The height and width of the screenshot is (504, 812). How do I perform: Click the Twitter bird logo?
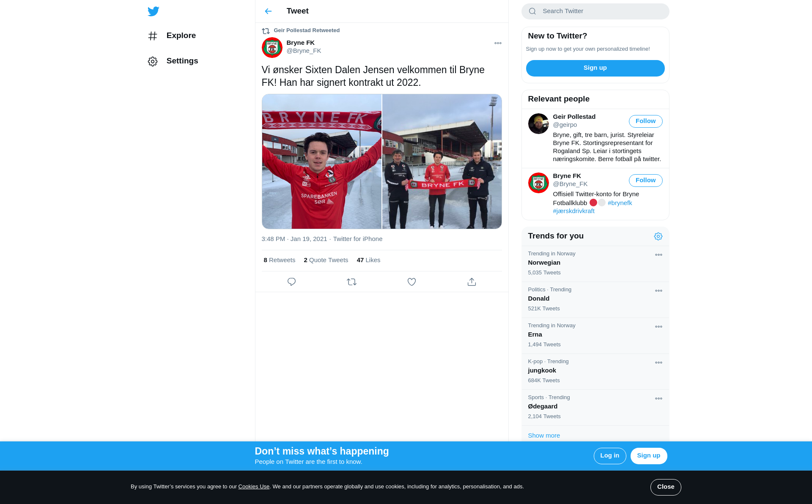[154, 11]
